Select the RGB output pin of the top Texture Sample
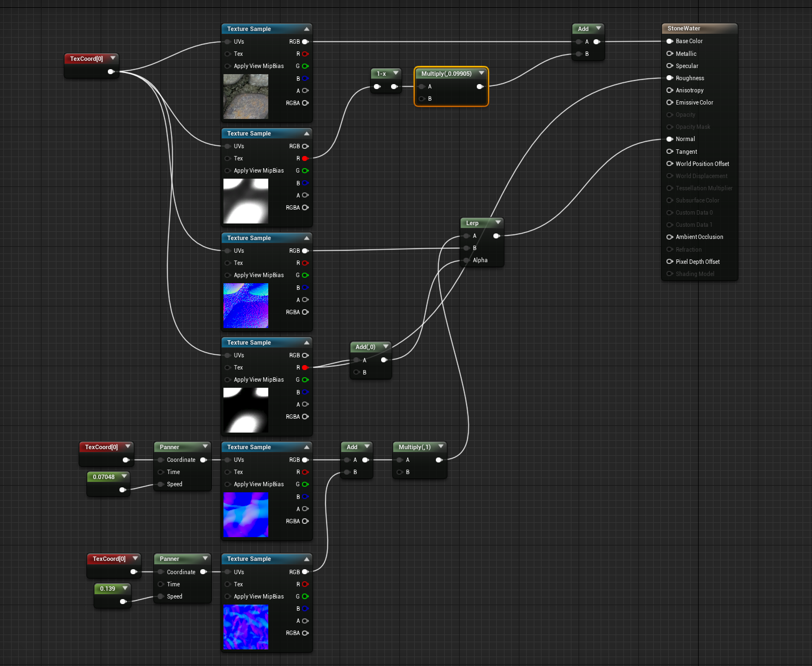This screenshot has height=666, width=812. coord(306,41)
